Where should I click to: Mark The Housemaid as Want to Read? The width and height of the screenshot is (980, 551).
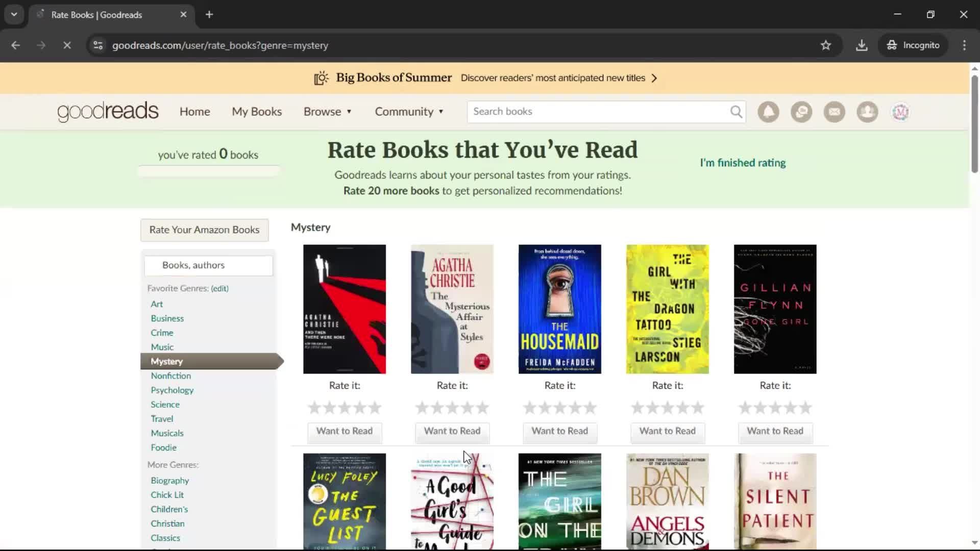point(560,432)
